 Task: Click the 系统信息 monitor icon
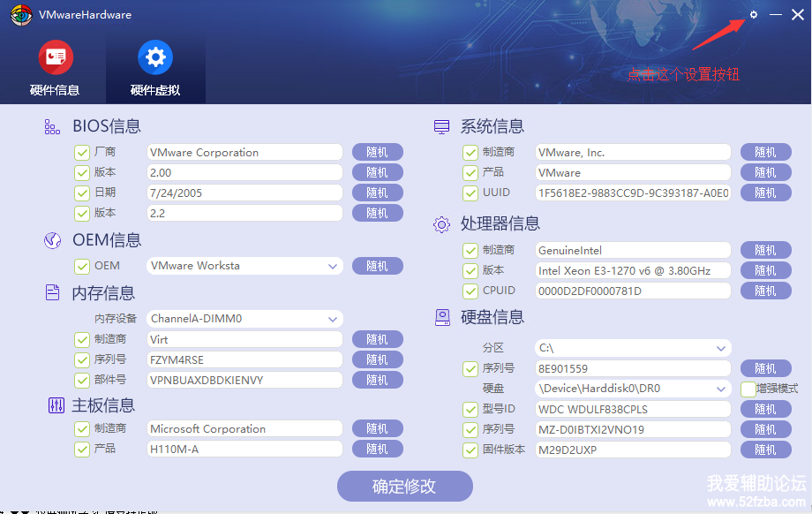441,127
